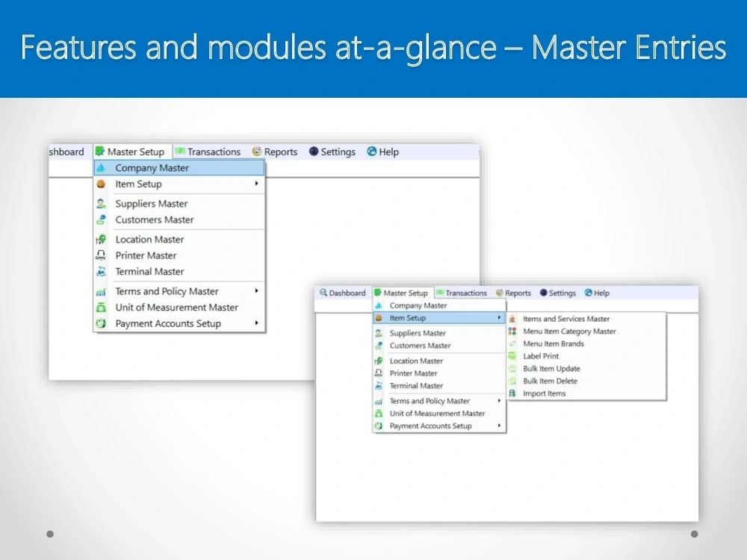Expand Item Setup arrow in left window
The height and width of the screenshot is (560, 747).
[x=256, y=184]
